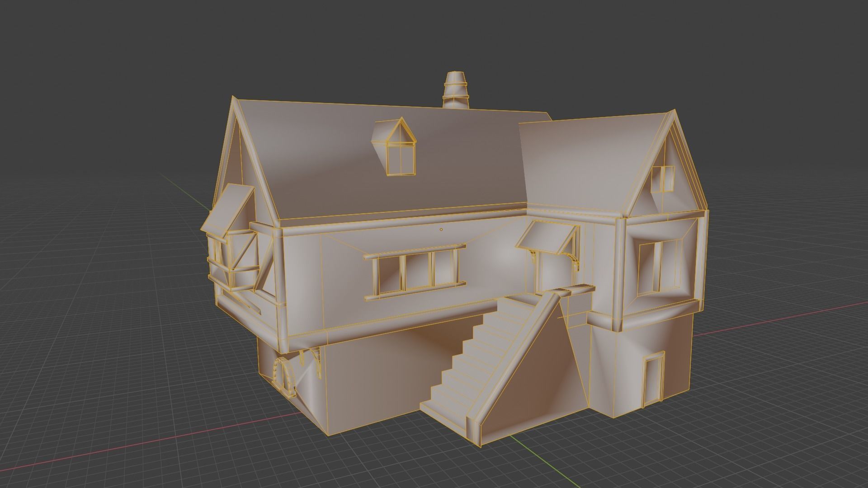Click the arched door on lower left wall

[283, 376]
